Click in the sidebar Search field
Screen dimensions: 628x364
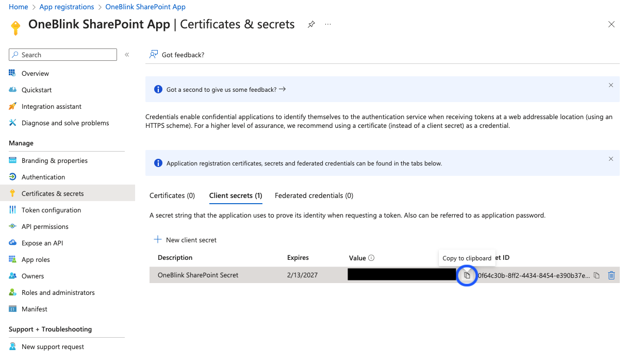pyautogui.click(x=63, y=55)
